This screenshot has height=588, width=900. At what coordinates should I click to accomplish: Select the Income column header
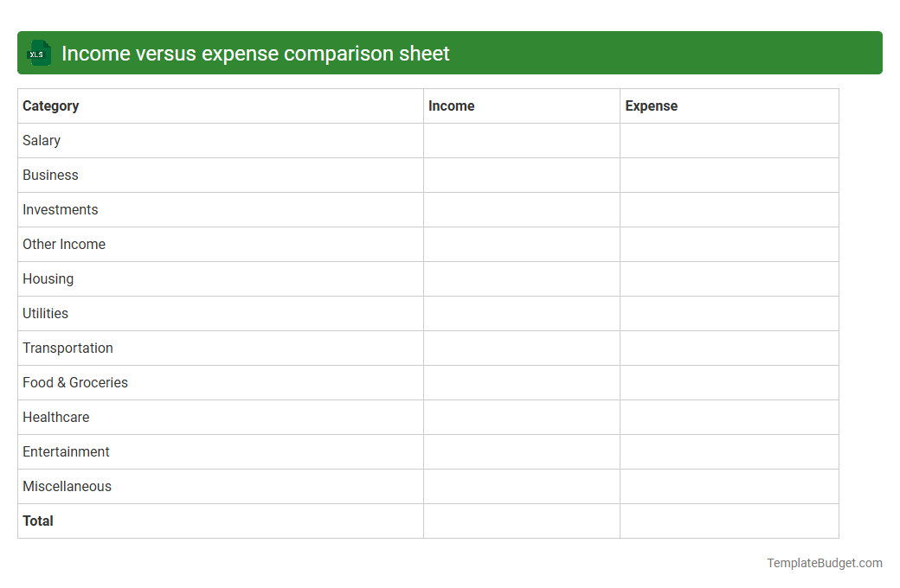pos(451,105)
